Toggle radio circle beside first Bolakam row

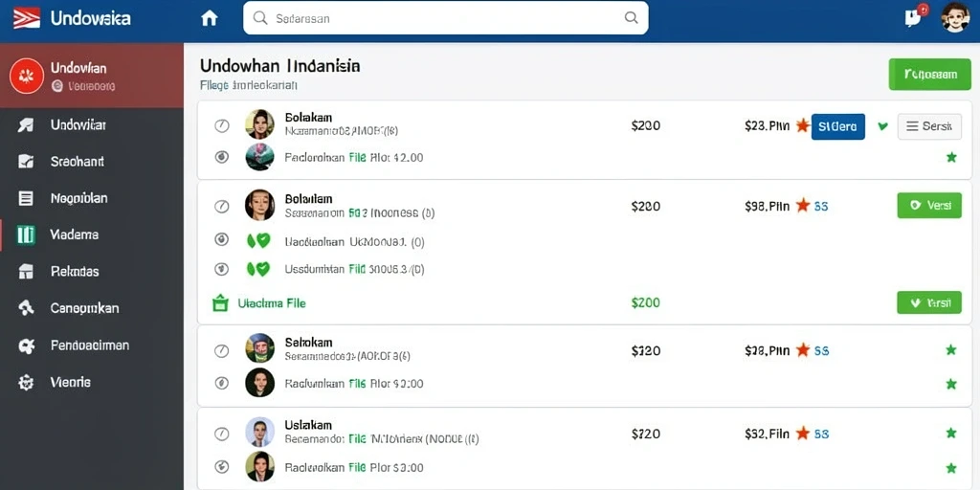(x=222, y=125)
